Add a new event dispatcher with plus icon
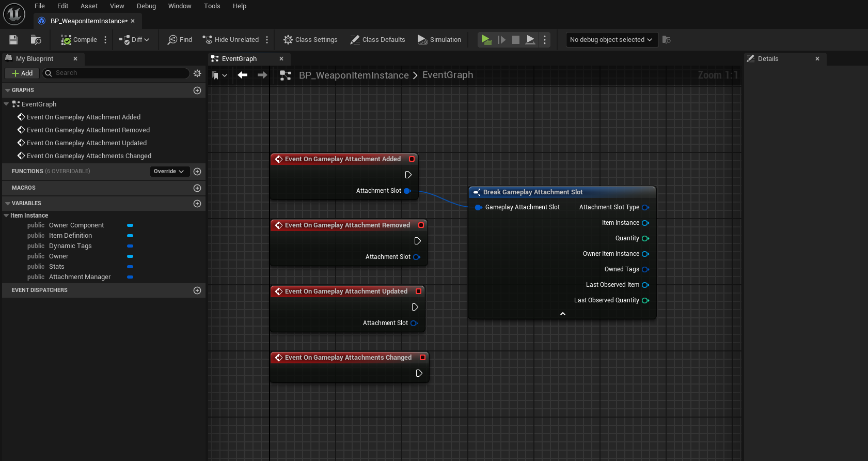 [197, 290]
